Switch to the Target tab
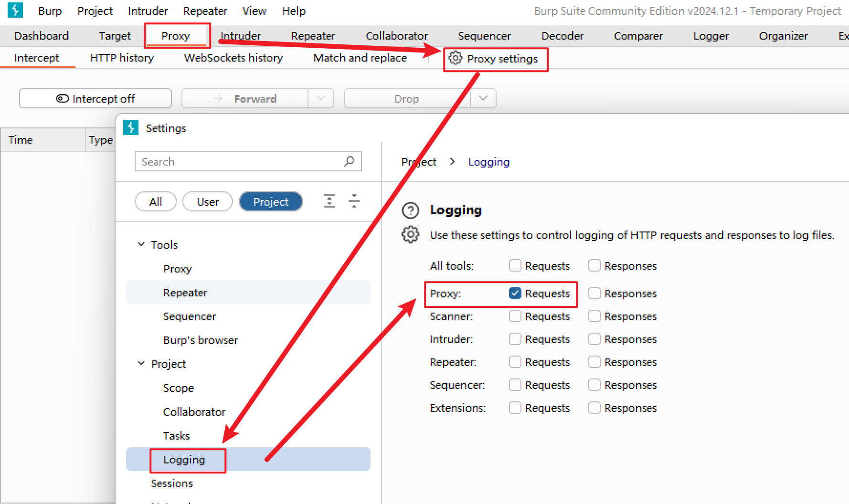This screenshot has height=504, width=849. (x=115, y=36)
